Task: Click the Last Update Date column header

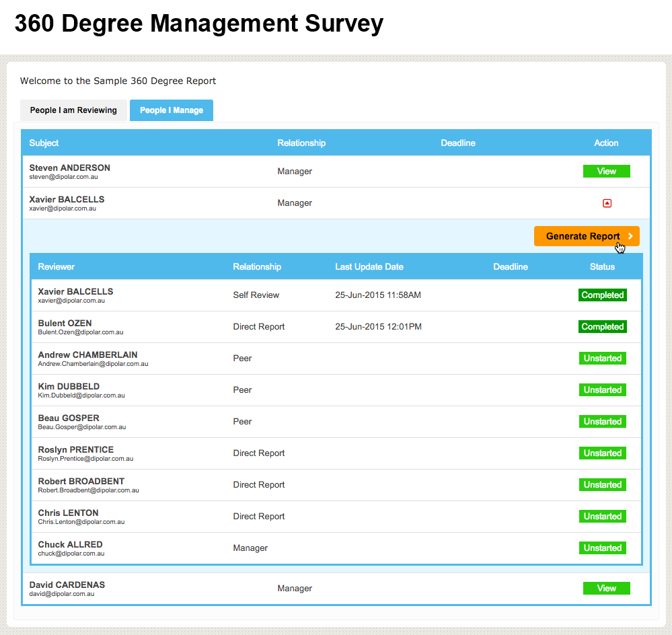Action: (369, 266)
